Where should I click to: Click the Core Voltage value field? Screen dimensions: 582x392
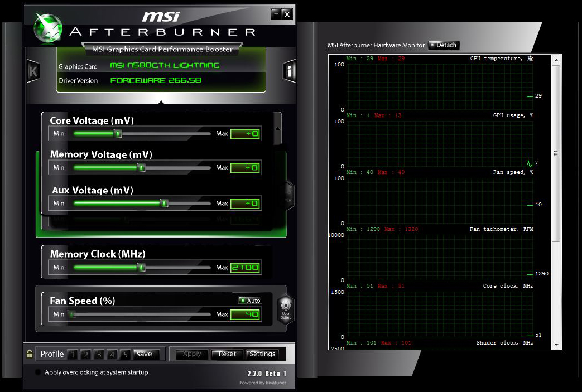click(x=245, y=134)
